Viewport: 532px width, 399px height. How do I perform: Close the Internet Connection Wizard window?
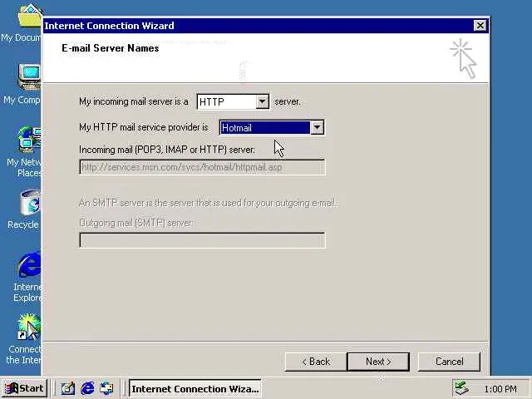pyautogui.click(x=480, y=26)
